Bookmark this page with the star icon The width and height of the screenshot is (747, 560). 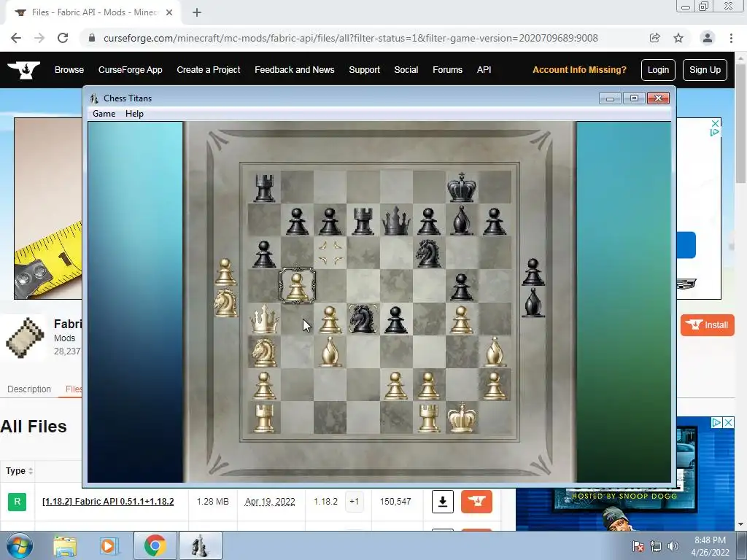tap(678, 38)
